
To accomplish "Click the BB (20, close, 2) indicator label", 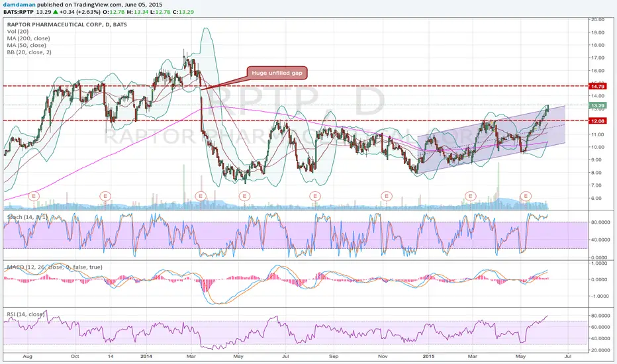I will click(x=29, y=52).
